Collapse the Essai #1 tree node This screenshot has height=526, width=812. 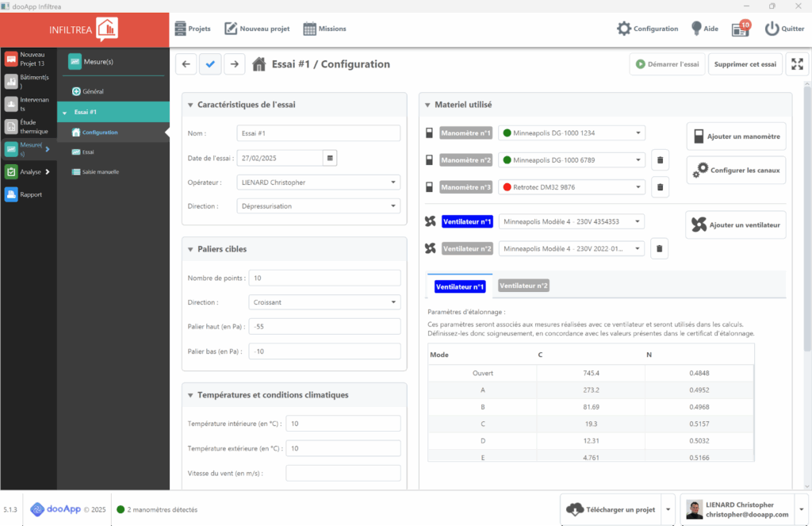tap(64, 113)
